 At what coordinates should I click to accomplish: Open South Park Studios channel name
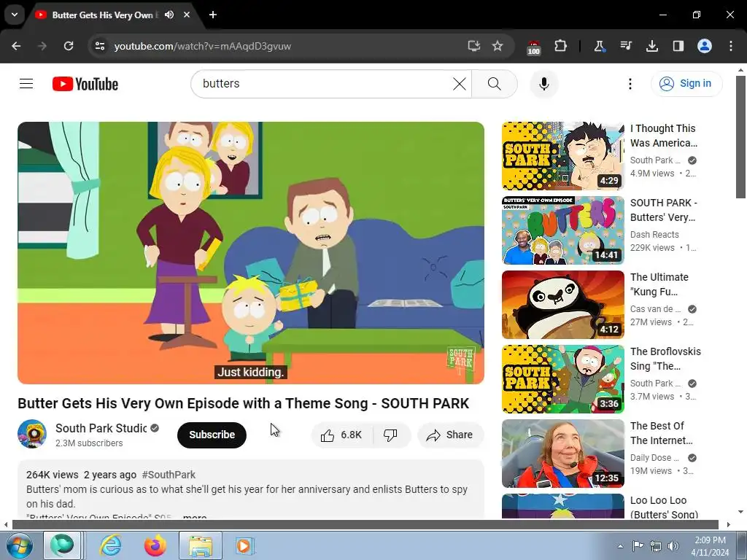(101, 428)
